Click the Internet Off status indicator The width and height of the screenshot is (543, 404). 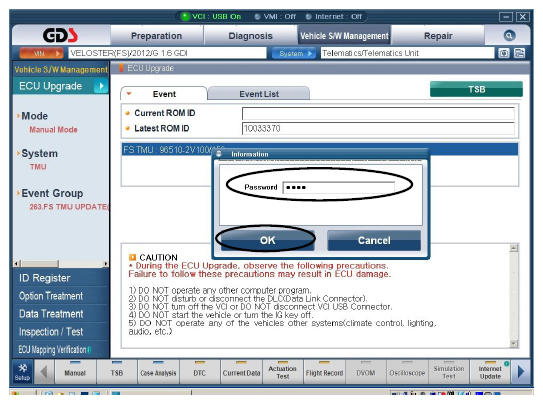tap(334, 16)
